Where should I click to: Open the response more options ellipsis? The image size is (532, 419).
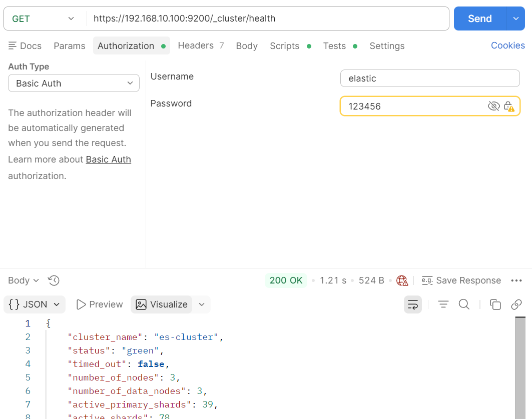tap(516, 280)
